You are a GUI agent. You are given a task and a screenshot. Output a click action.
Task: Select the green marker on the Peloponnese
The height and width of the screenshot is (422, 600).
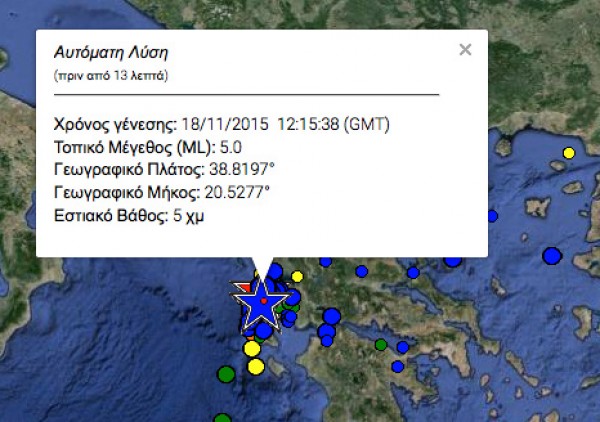coord(381,345)
